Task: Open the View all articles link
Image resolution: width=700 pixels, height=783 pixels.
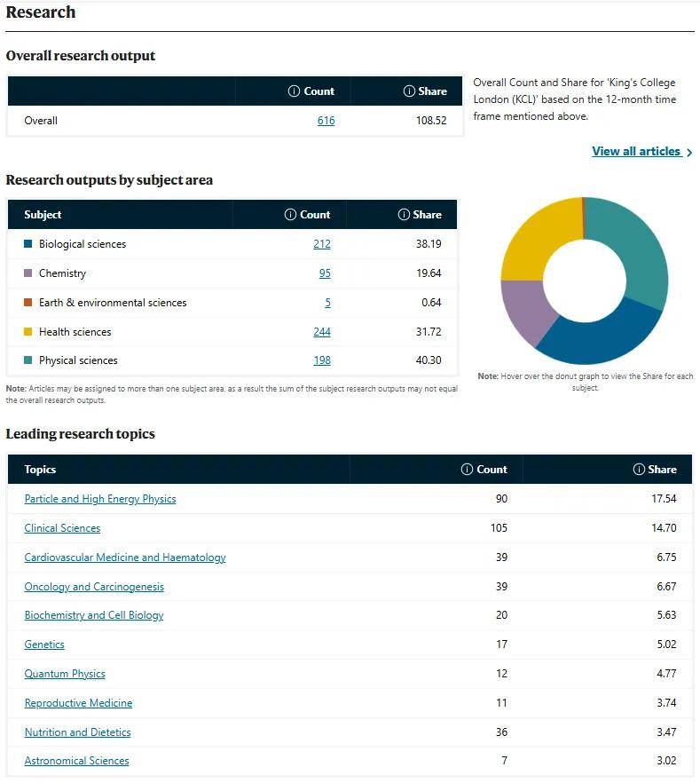Action: coord(635,152)
